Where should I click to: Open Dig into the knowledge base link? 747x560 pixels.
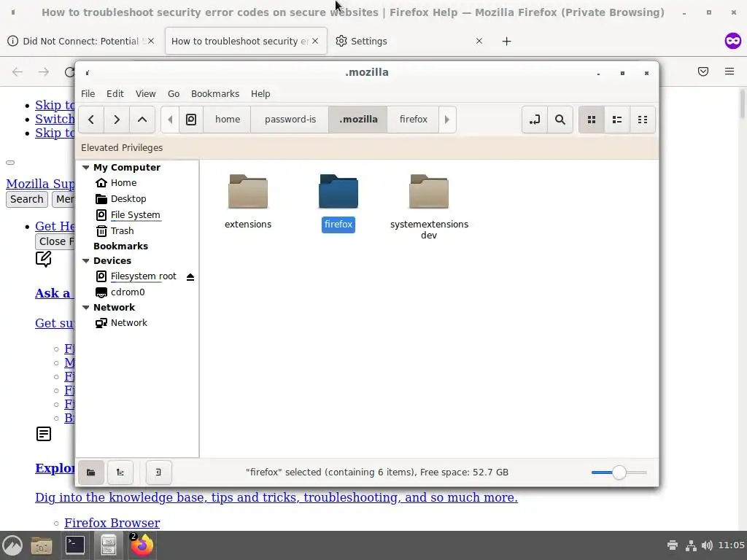coord(276,497)
